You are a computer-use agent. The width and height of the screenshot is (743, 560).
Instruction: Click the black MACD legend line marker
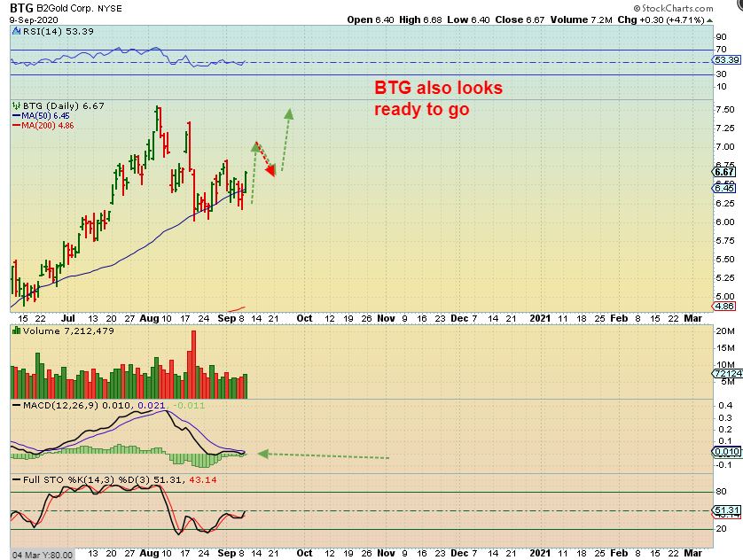pyautogui.click(x=17, y=406)
